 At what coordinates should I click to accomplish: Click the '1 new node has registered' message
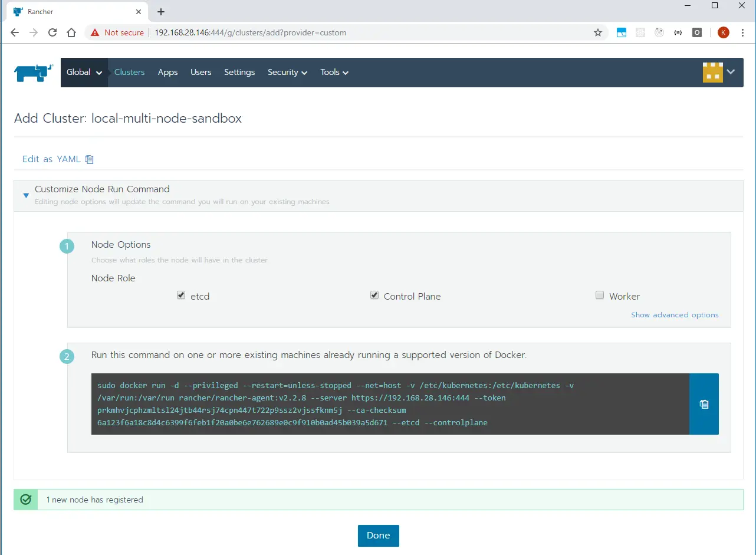pos(95,500)
